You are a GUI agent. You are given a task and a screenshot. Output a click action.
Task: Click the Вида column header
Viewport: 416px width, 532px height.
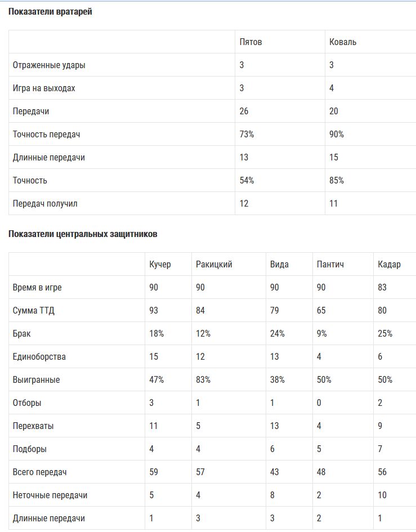click(x=279, y=265)
